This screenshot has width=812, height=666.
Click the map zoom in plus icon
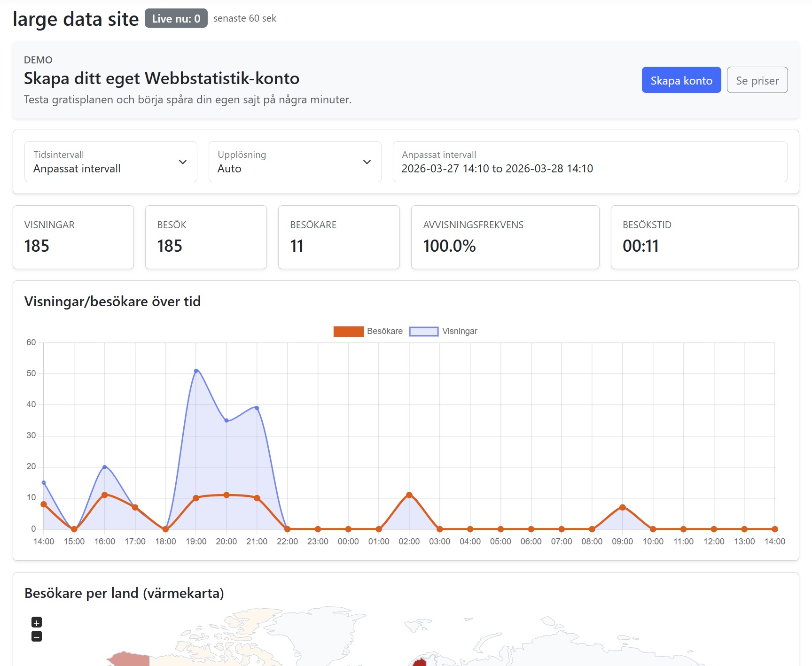(x=37, y=622)
